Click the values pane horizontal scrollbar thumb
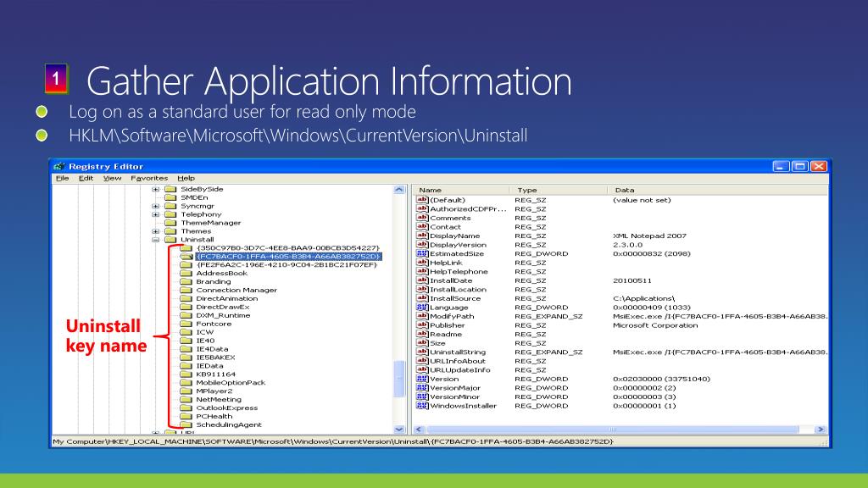This screenshot has height=488, width=868. tap(613, 430)
